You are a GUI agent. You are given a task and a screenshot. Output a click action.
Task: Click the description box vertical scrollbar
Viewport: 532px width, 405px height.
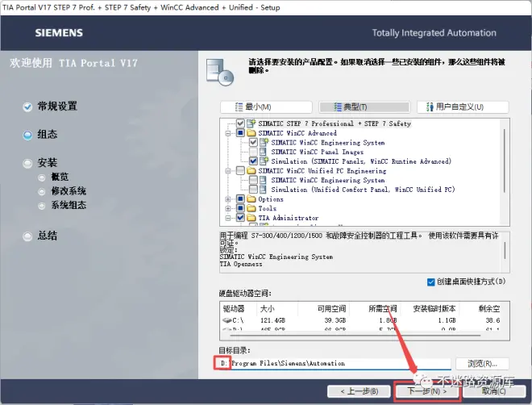click(x=505, y=251)
